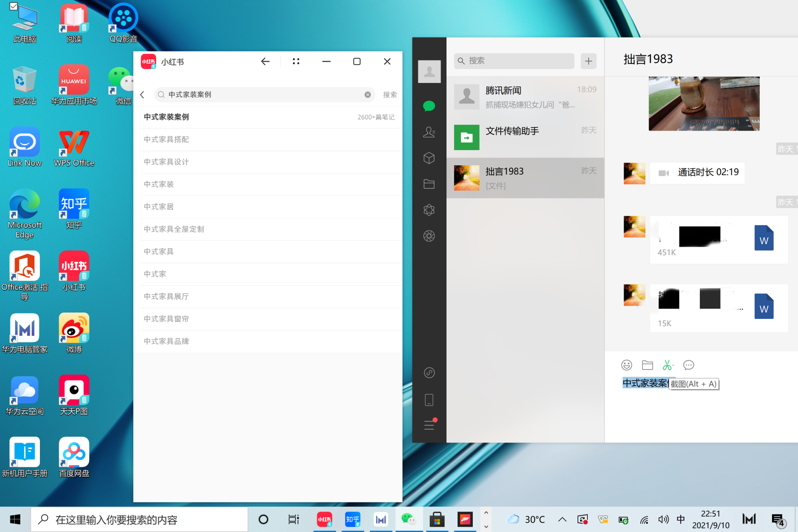This screenshot has height=532, width=798.
Task: Open WeChat settings menu with red dot
Action: pos(430,424)
